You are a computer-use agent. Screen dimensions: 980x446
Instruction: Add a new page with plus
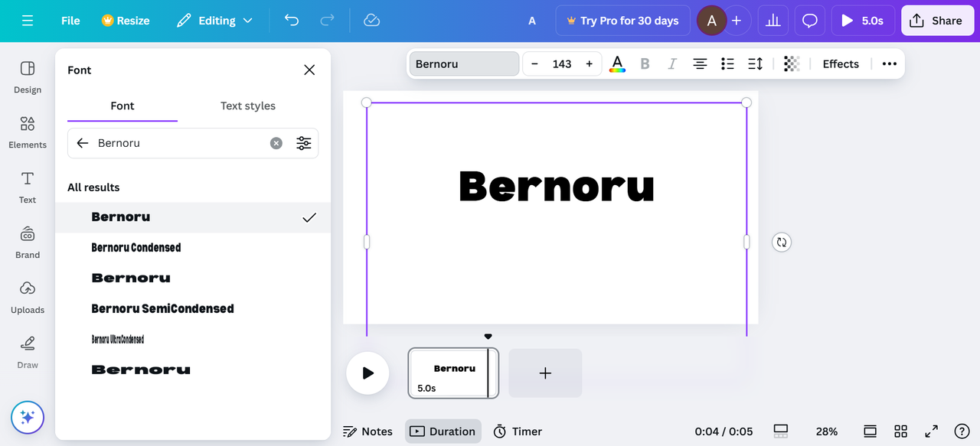tap(545, 373)
